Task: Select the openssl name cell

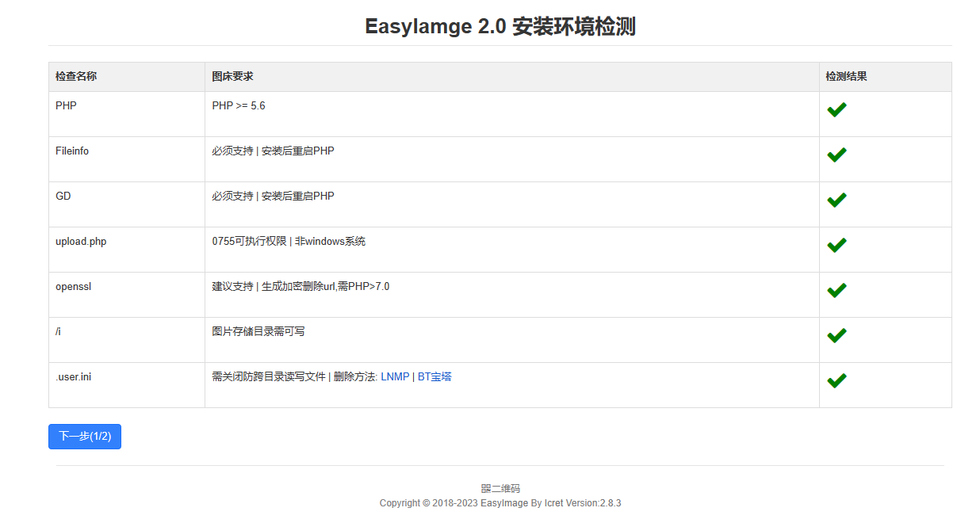Action: point(73,287)
